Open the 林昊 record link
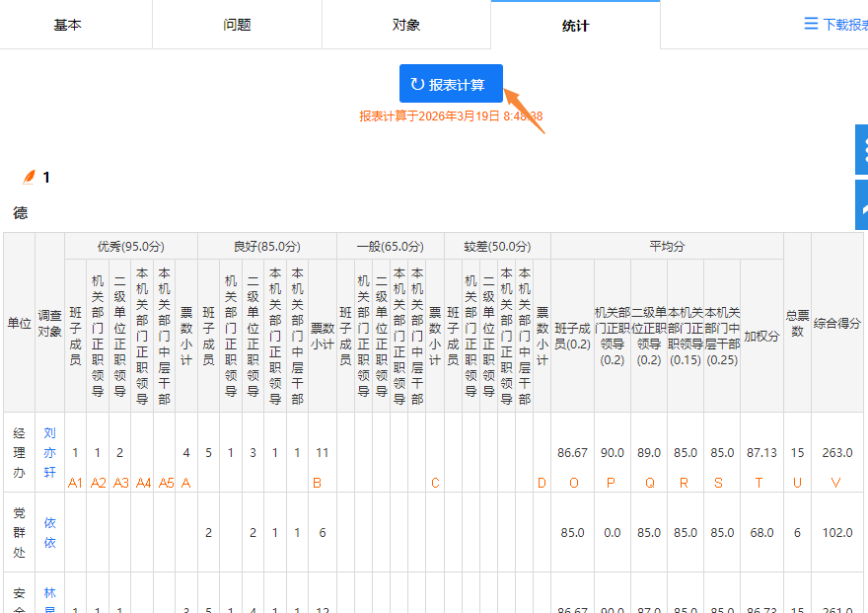Viewport: 868px width, 613px height. (x=48, y=597)
